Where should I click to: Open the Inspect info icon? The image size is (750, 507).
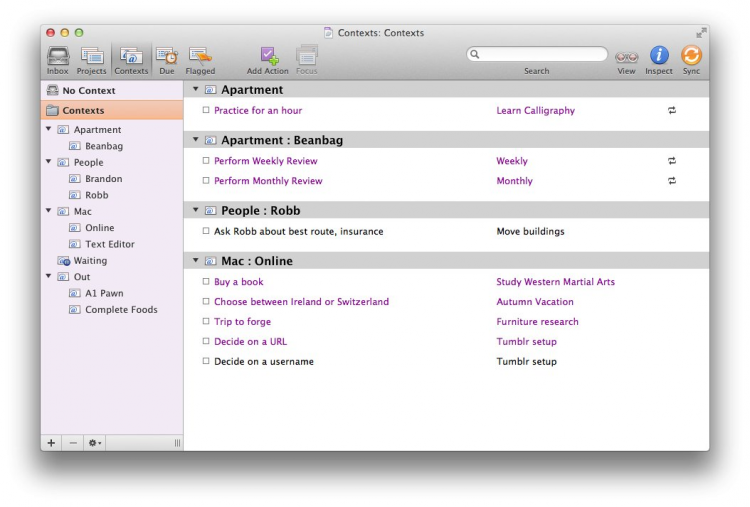(x=659, y=56)
